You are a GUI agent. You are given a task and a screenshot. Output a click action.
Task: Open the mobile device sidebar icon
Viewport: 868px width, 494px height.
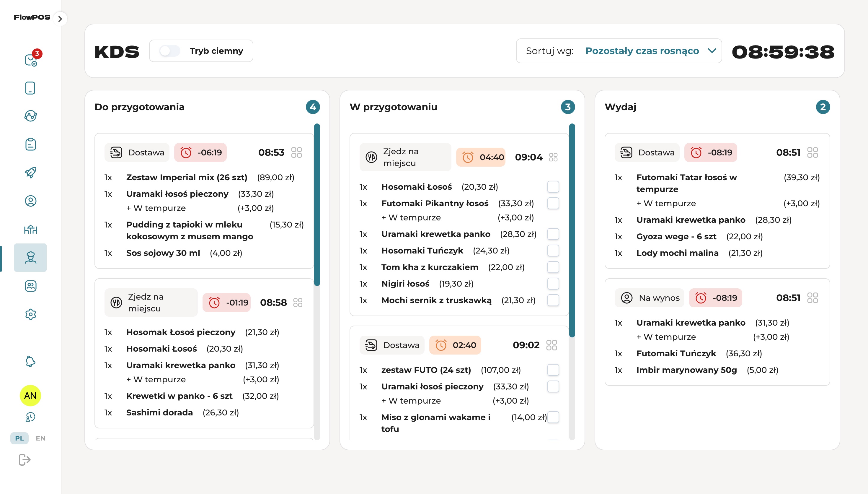coord(30,88)
